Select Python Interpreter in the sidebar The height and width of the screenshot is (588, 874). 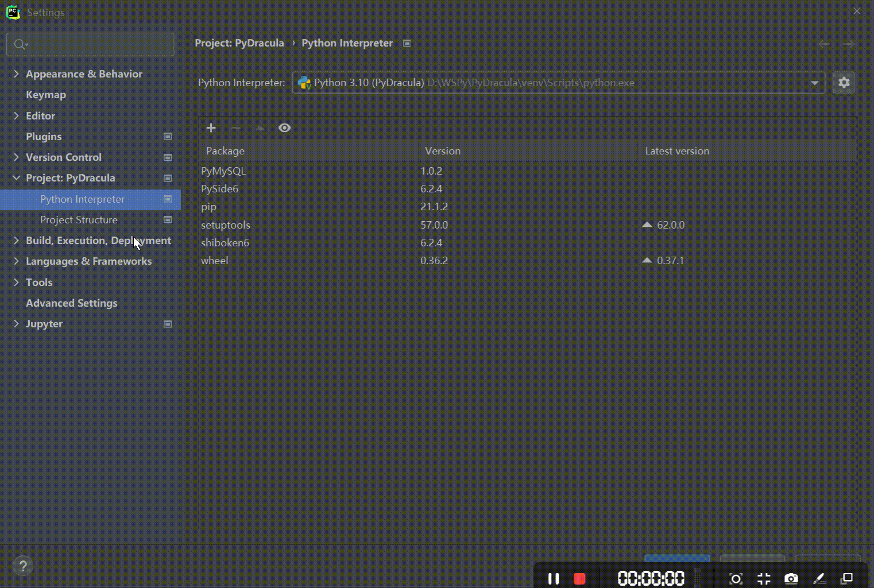click(x=90, y=199)
